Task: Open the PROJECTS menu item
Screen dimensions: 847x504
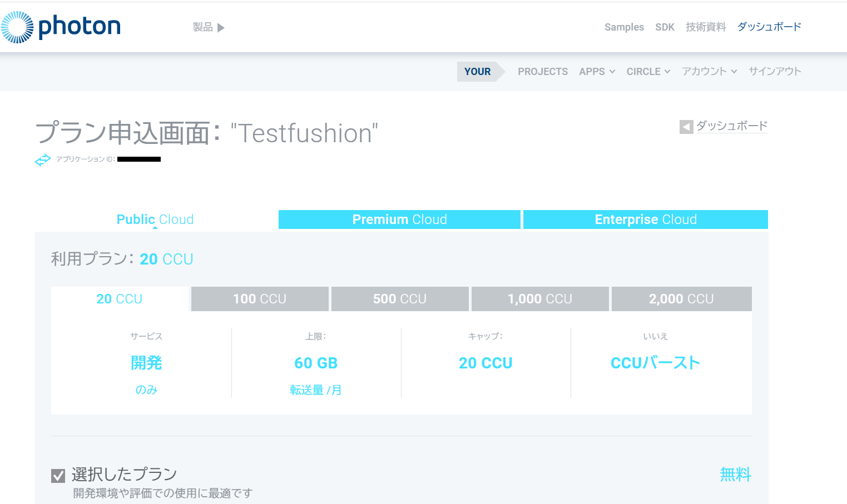Action: (x=542, y=72)
